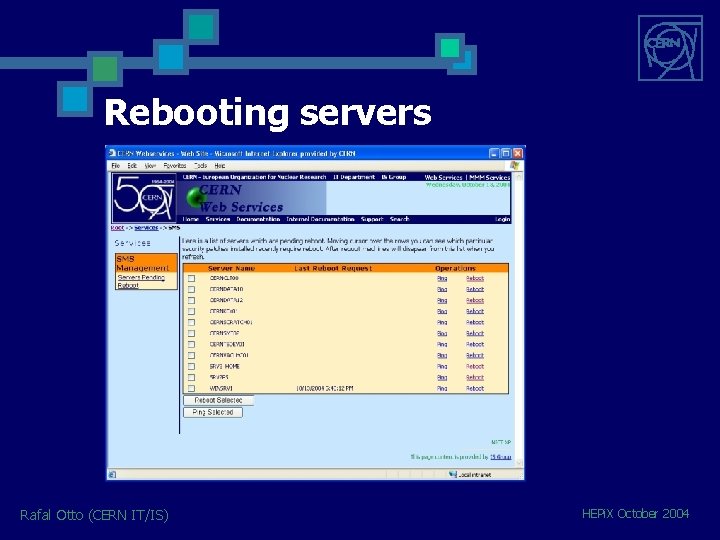Select the CERNSCRATCH01 row checkbox
Screen dimensions: 720x540
point(191,322)
